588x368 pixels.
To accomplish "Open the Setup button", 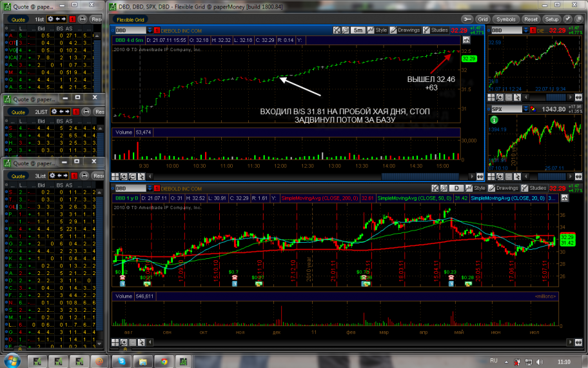I will [x=552, y=19].
